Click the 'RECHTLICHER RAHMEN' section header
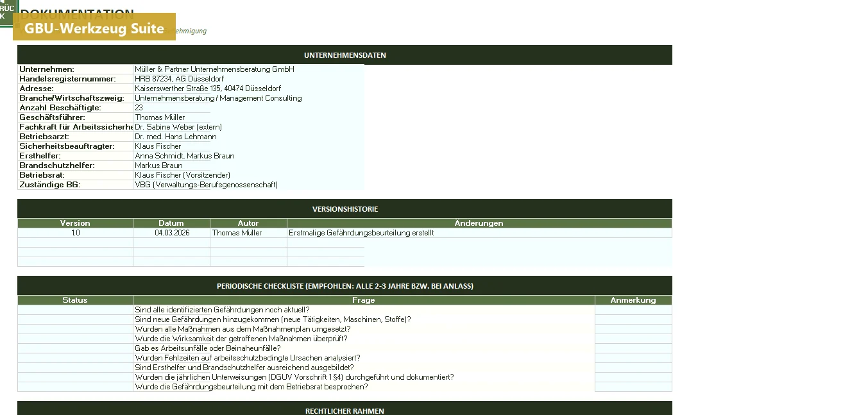868x415 pixels. click(x=345, y=409)
